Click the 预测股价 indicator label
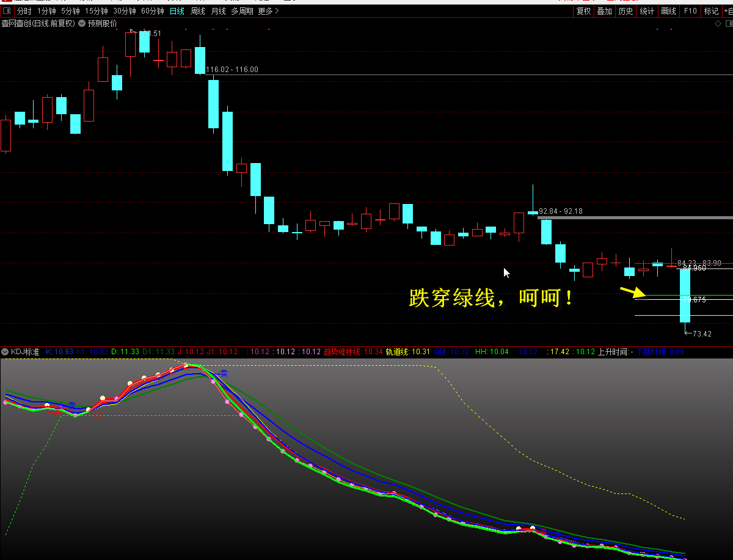This screenshot has width=733, height=560. (102, 23)
